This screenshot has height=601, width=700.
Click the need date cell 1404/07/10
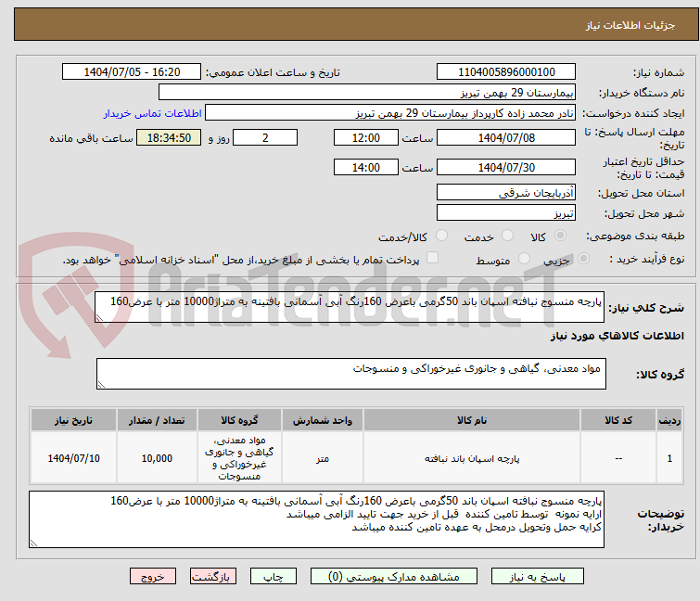pyautogui.click(x=73, y=458)
